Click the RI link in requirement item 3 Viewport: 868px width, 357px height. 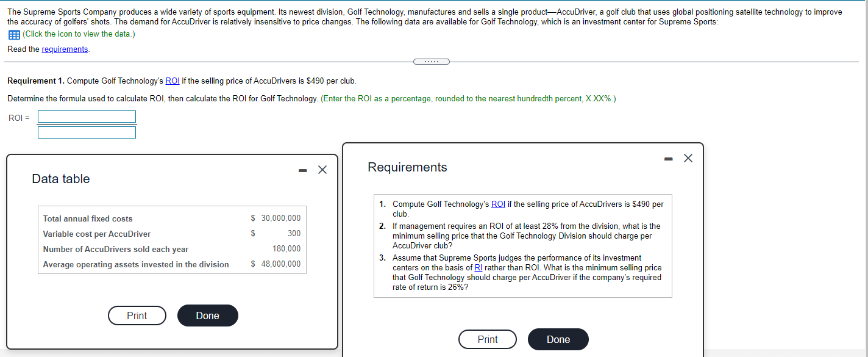coord(478,268)
